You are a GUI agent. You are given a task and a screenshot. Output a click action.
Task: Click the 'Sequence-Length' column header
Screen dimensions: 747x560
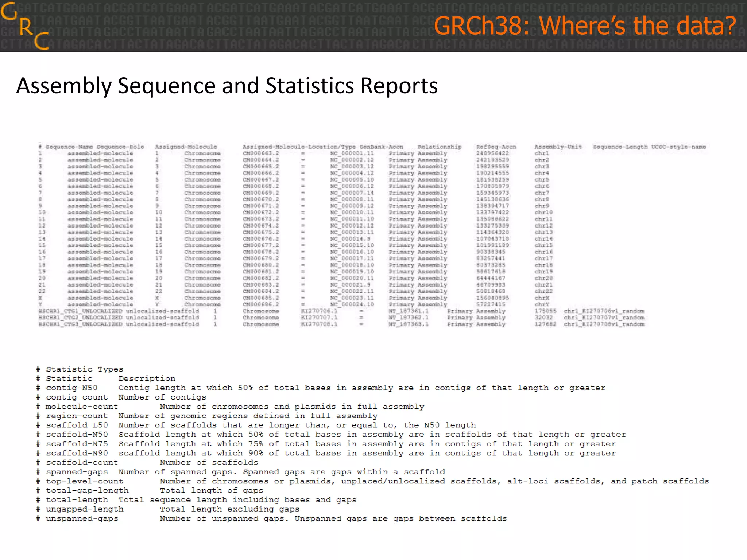tap(620, 147)
